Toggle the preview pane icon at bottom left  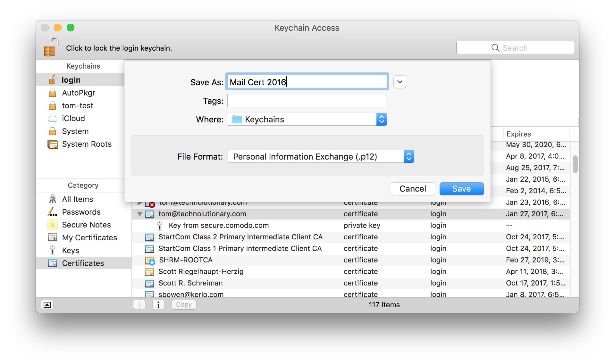[47, 305]
